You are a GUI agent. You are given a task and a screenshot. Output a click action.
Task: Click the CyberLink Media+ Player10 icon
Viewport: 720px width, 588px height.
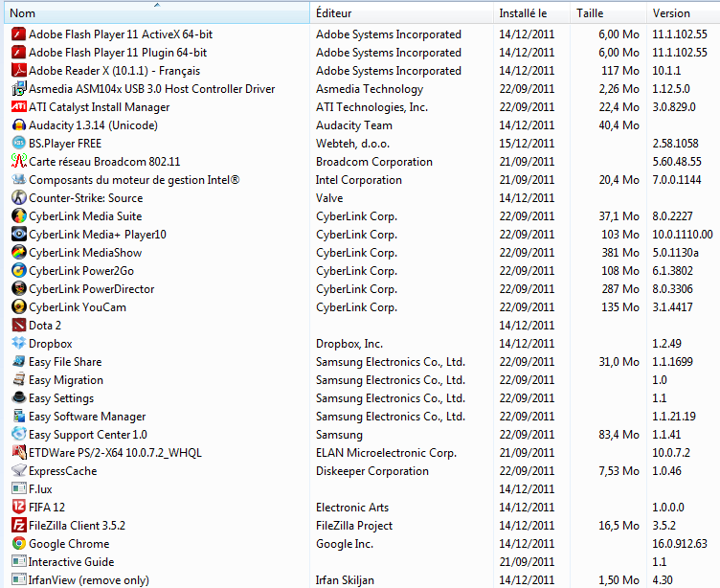click(x=19, y=235)
